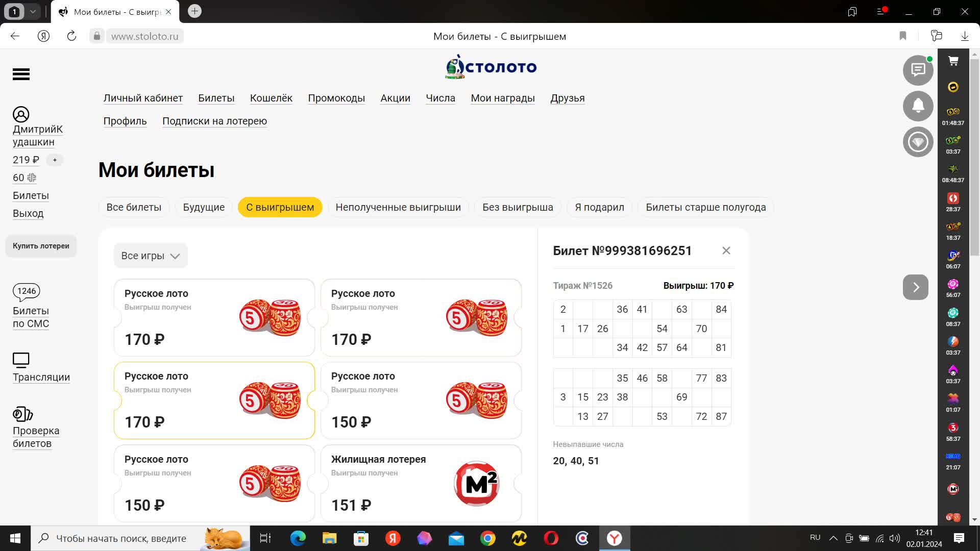The image size is (980, 551).
Task: Show hidden system tray icons
Action: [833, 538]
